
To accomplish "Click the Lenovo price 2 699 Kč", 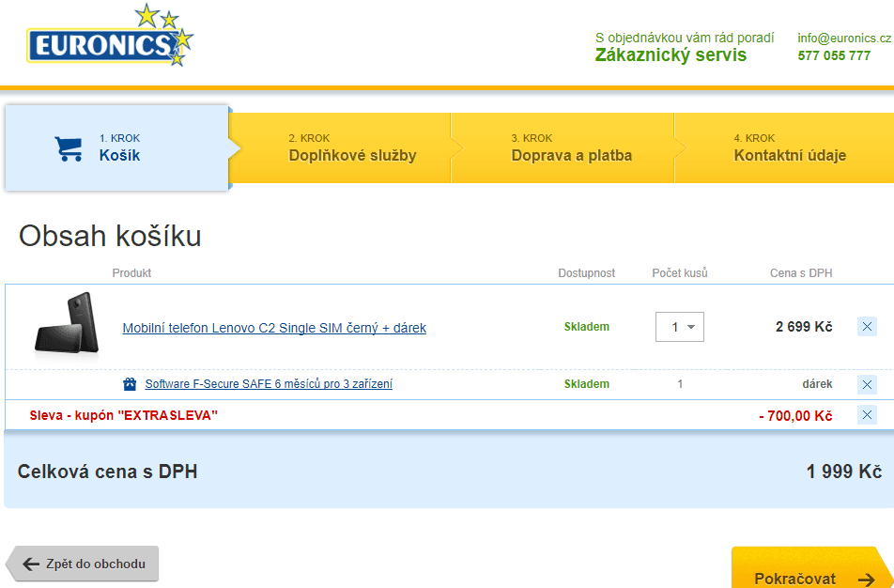I will [x=804, y=327].
